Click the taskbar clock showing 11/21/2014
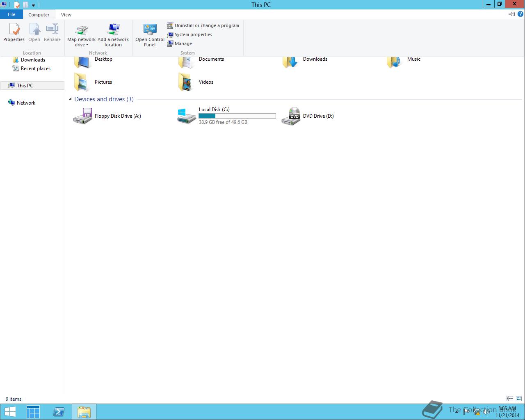The height and width of the screenshot is (420, 525). (x=507, y=412)
